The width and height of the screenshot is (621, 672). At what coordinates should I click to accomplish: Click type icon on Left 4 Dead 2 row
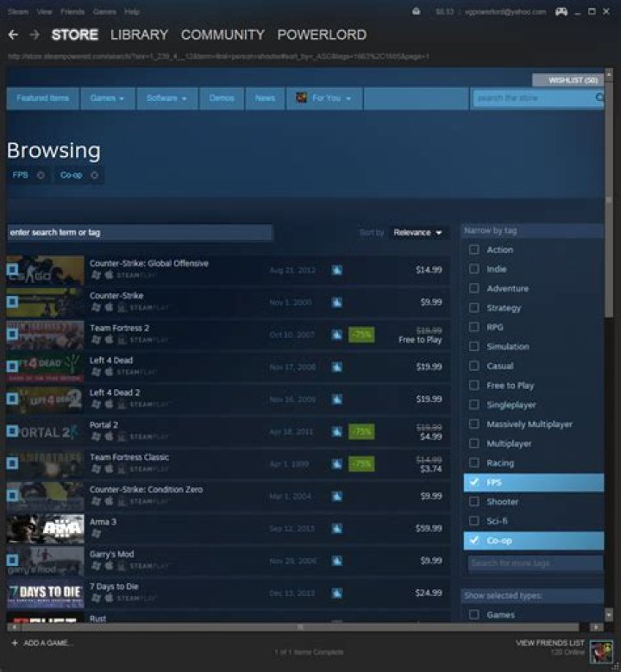[x=337, y=399]
